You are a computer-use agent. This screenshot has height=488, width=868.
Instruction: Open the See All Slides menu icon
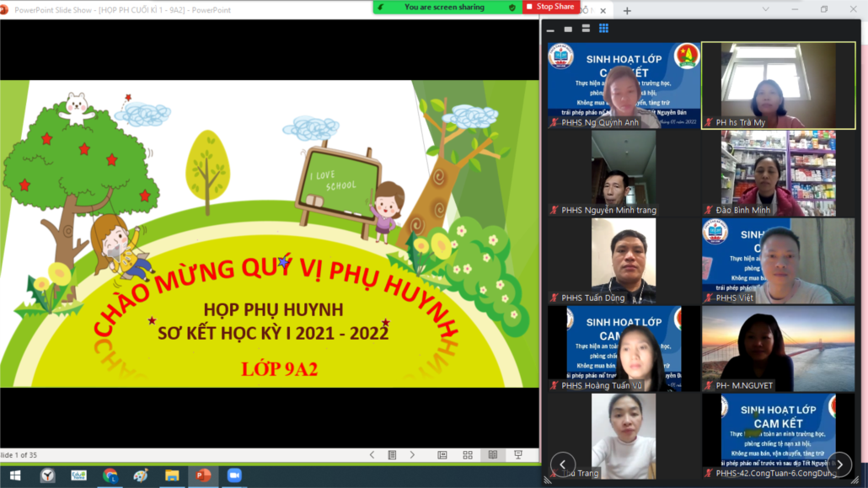392,455
